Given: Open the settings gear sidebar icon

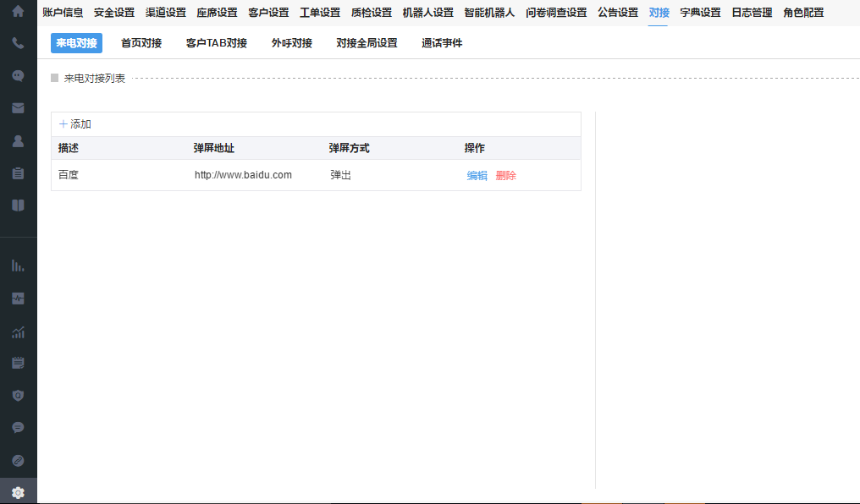Looking at the screenshot, I should pyautogui.click(x=18, y=492).
